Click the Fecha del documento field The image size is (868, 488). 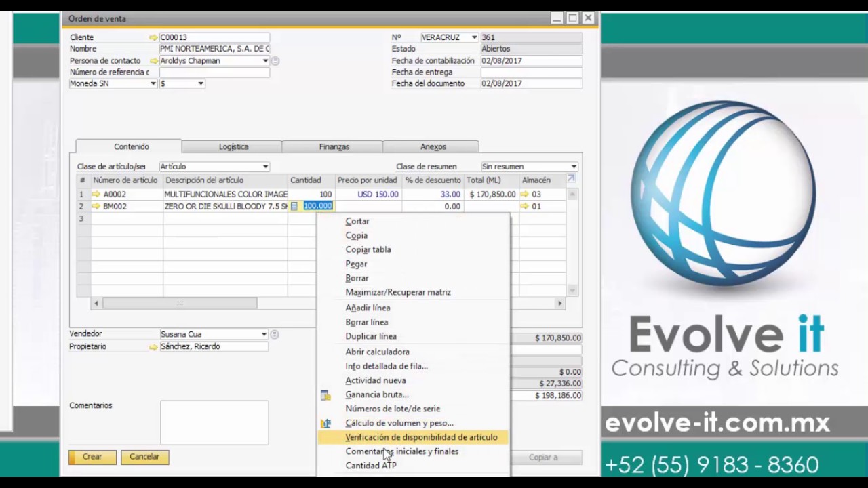(x=531, y=83)
